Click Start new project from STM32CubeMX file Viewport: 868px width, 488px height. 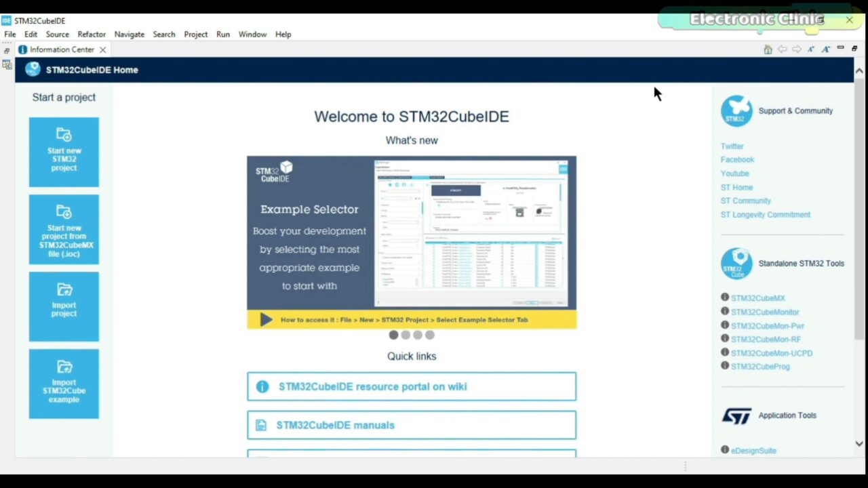click(64, 229)
